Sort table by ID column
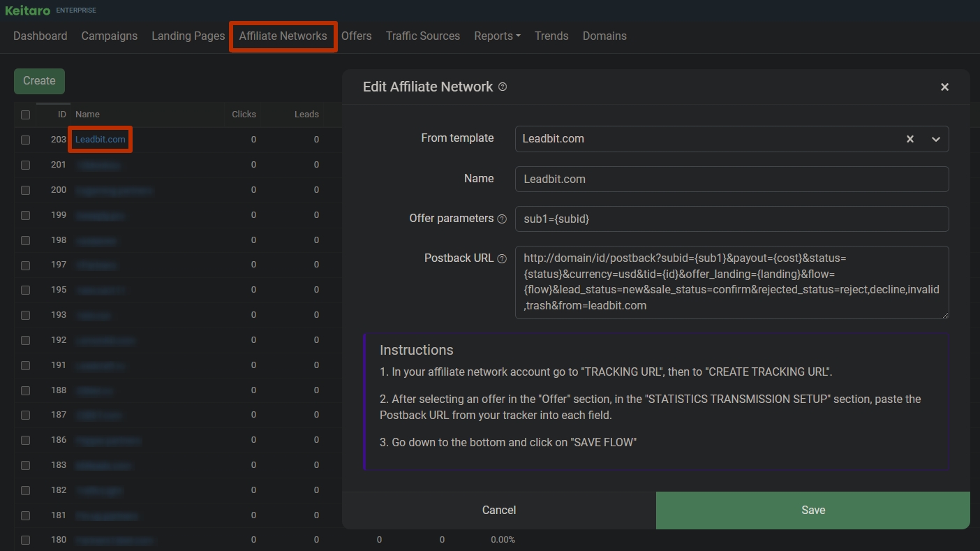980x551 pixels. pos(62,114)
